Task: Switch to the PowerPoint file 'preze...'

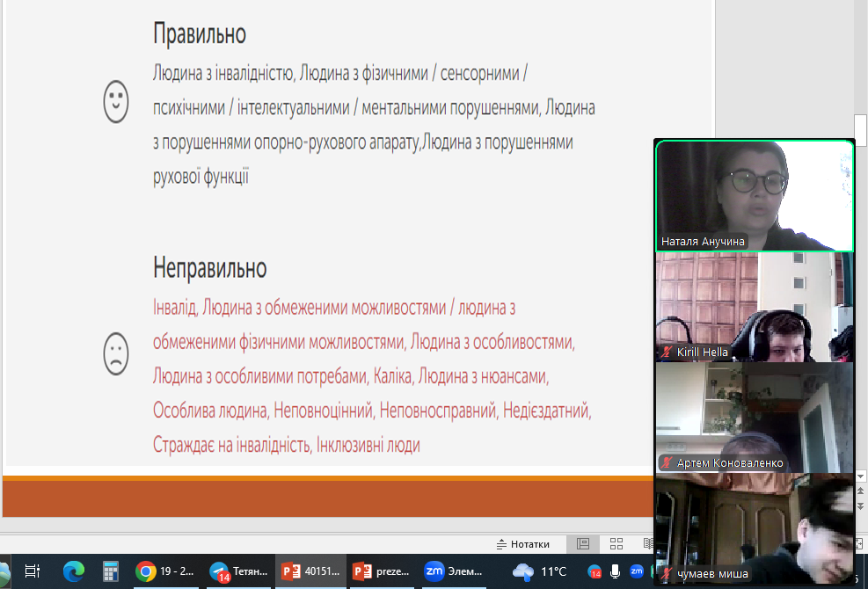Action: tap(382, 571)
